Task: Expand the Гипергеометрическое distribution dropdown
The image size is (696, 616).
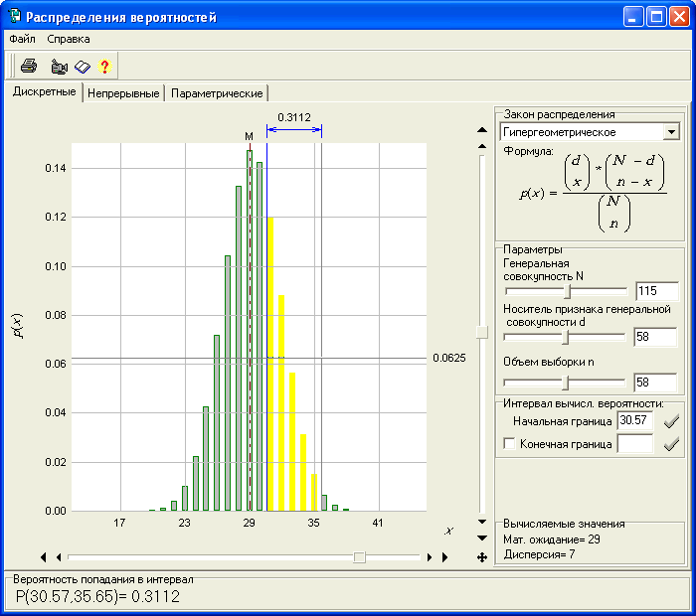Action: pyautogui.click(x=671, y=132)
